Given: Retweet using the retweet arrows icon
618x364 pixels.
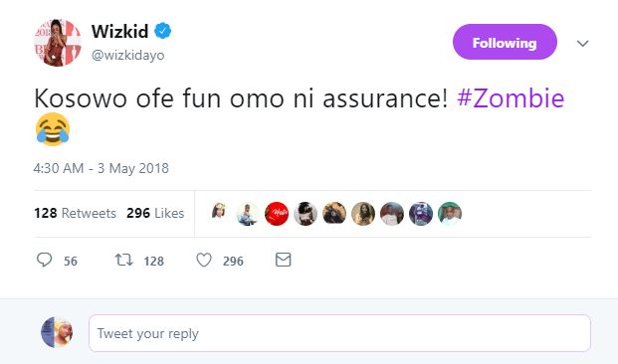Looking at the screenshot, I should pos(123,260).
